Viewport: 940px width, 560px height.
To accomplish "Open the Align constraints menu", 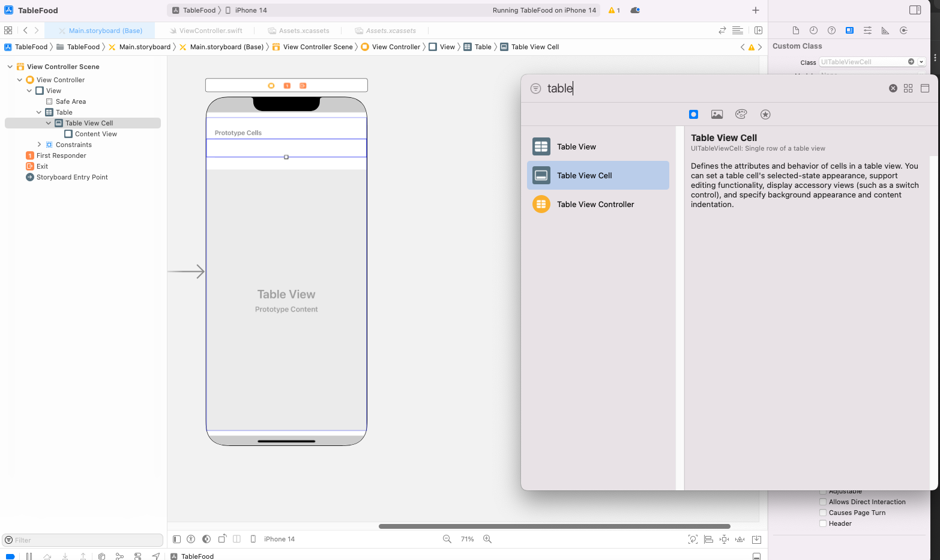I will tap(708, 539).
